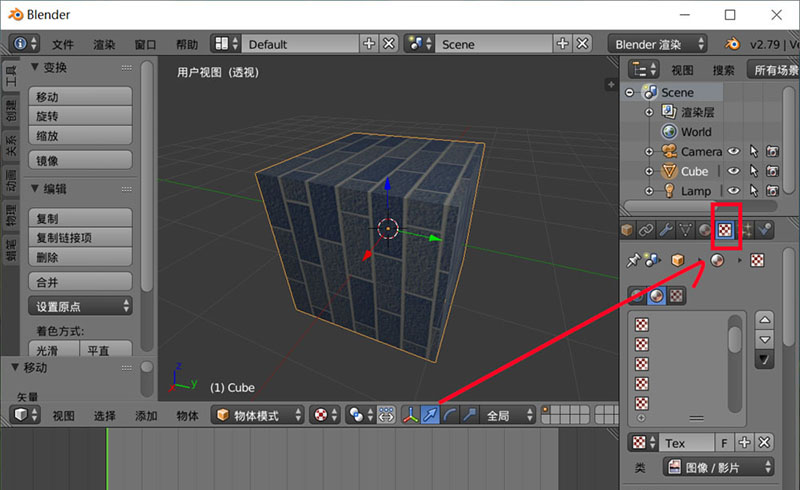800x490 pixels.
Task: Toggle Cube renderability camera icon
Action: (772, 171)
